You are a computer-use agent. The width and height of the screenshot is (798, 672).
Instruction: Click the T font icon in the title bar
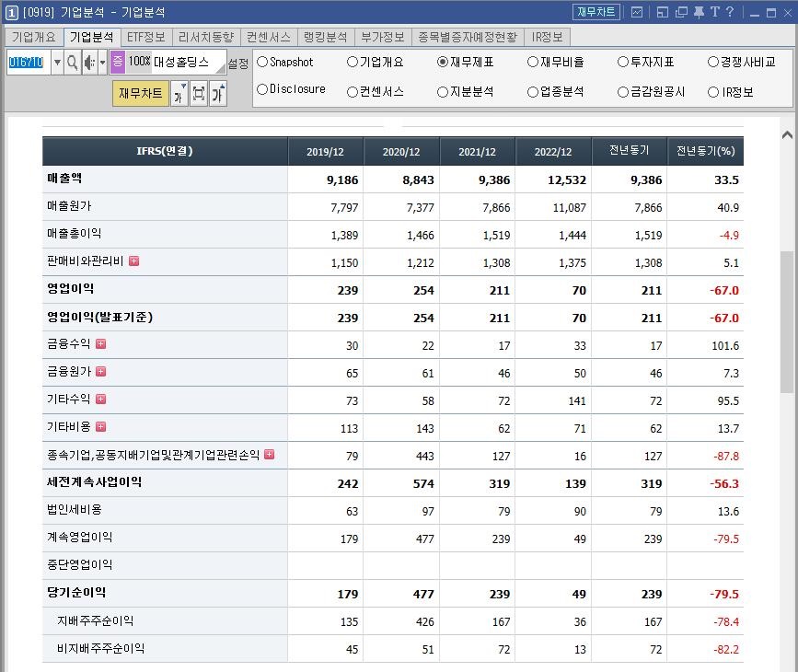pos(715,12)
